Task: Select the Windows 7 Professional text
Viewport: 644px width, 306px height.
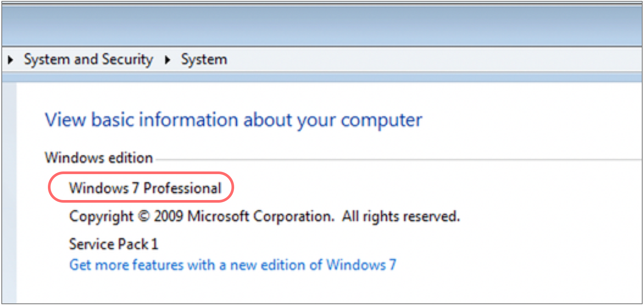Action: point(145,188)
